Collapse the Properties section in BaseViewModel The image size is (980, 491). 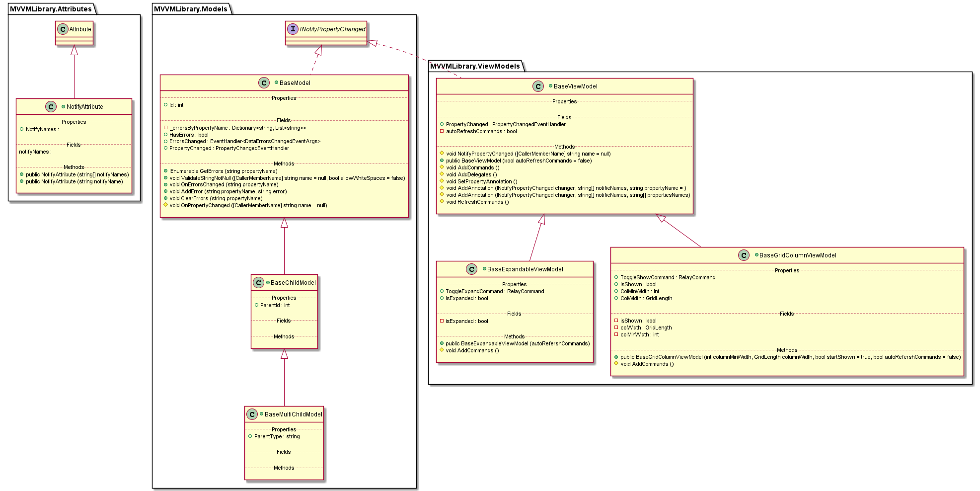[564, 101]
